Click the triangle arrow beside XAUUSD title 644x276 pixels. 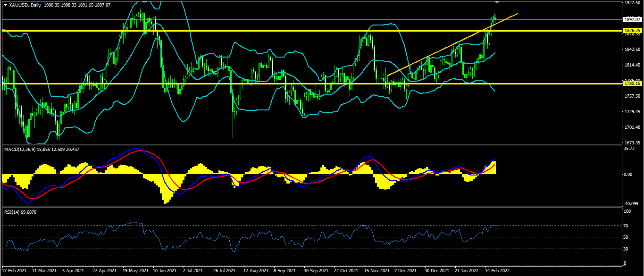[x=5, y=5]
